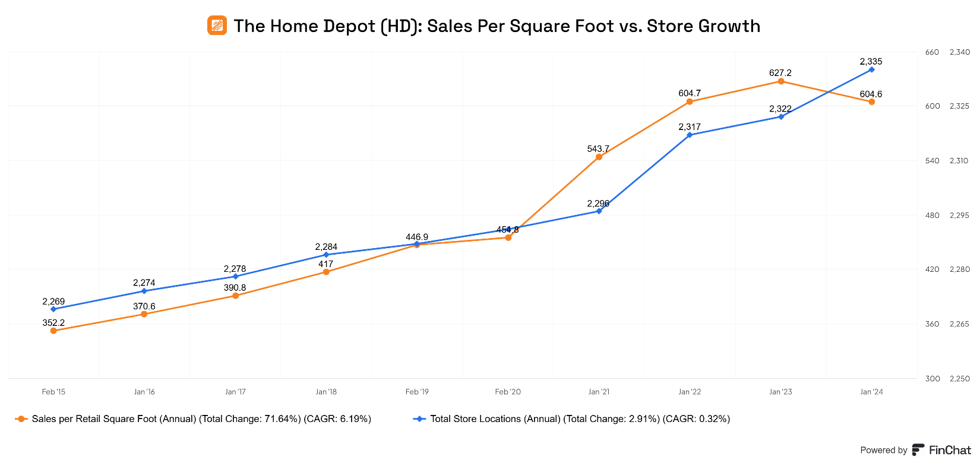The height and width of the screenshot is (463, 980).
Task: Click the data label '543.7'
Action: pyautogui.click(x=599, y=149)
